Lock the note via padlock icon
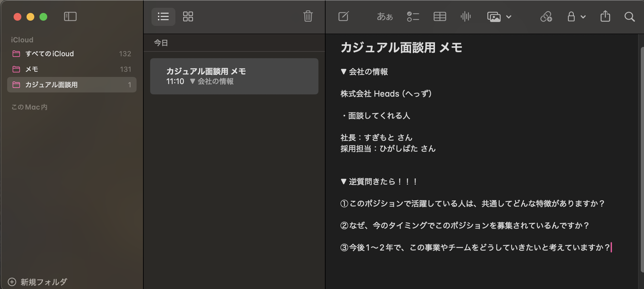 571,16
